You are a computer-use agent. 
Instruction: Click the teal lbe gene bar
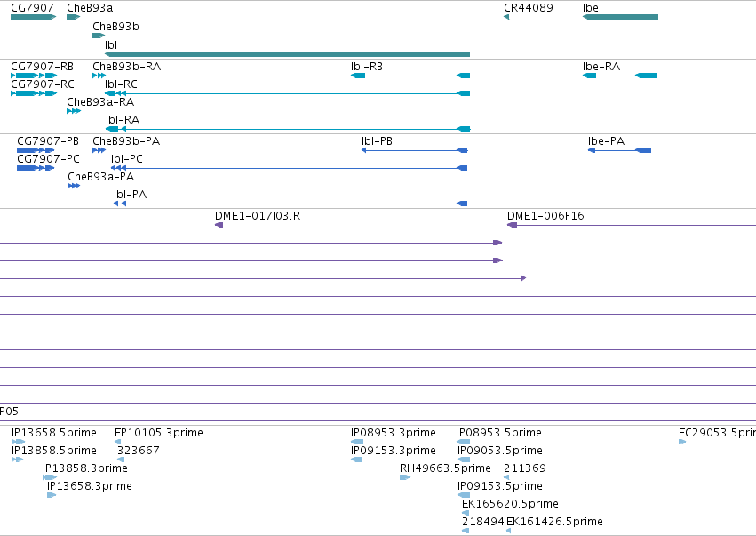coord(620,17)
